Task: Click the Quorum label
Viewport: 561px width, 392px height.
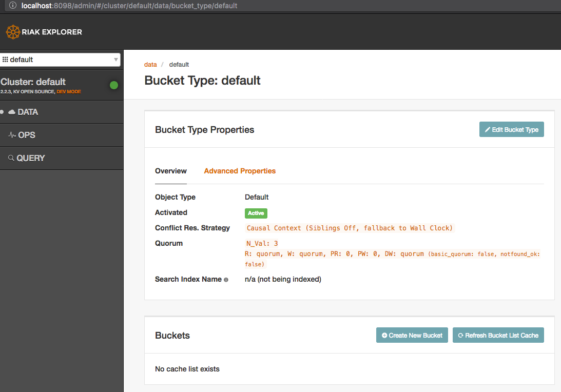Action: click(x=169, y=243)
